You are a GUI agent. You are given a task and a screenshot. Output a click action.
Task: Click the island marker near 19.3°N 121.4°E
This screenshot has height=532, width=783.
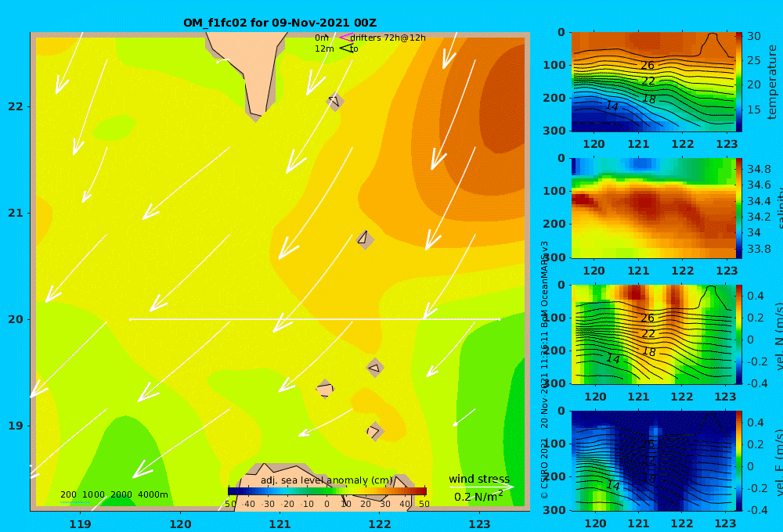325,389
